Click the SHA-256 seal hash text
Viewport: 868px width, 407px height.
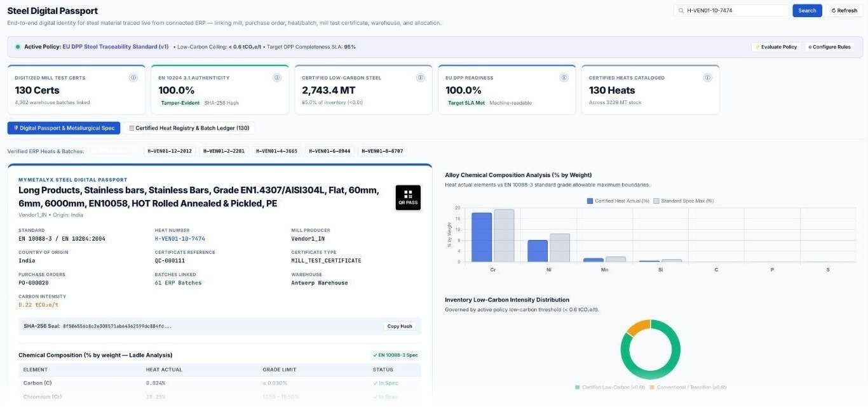117,326
